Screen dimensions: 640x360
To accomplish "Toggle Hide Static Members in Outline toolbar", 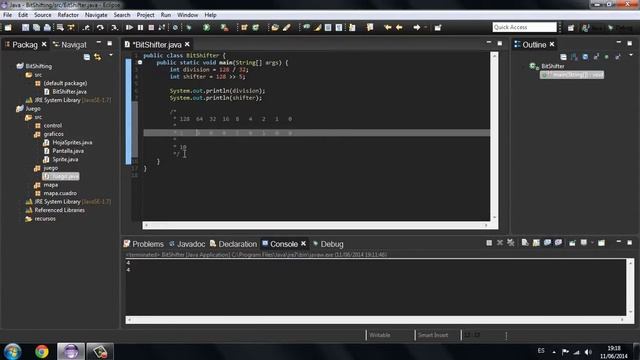I will click(596, 57).
